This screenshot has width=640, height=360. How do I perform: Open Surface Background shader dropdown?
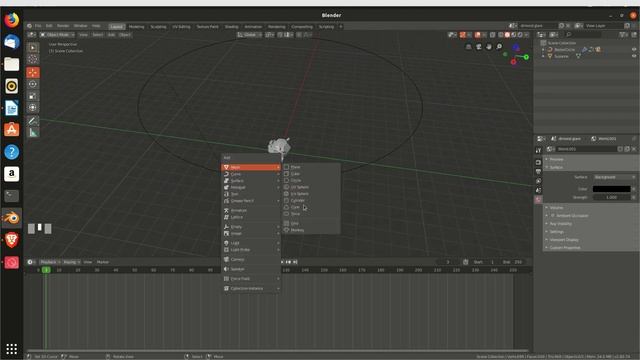(614, 177)
